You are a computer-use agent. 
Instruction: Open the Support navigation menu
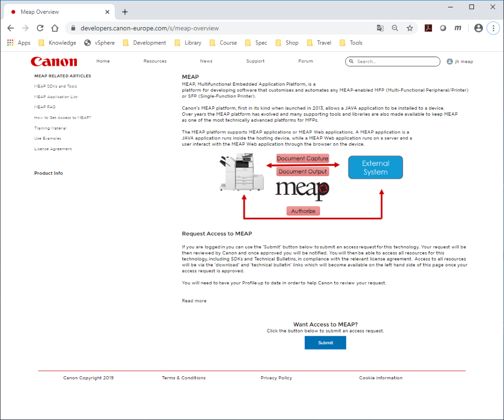click(x=255, y=61)
